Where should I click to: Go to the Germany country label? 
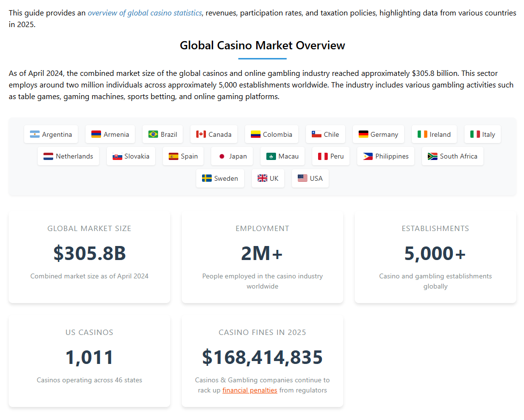(x=384, y=134)
